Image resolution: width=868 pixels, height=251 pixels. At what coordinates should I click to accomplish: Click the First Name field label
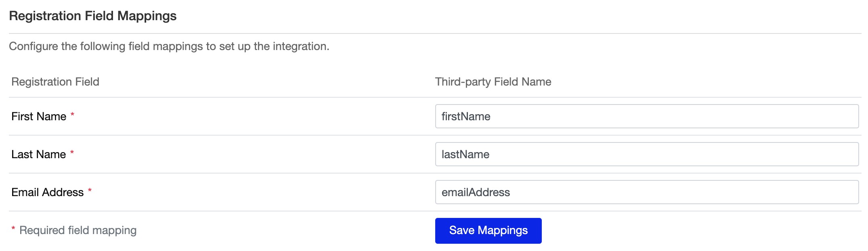39,117
